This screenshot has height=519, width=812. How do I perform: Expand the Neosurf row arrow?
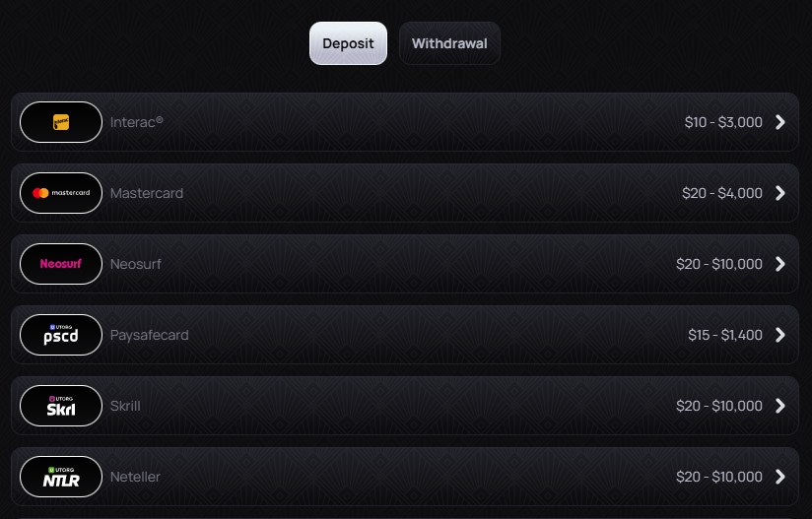click(780, 264)
